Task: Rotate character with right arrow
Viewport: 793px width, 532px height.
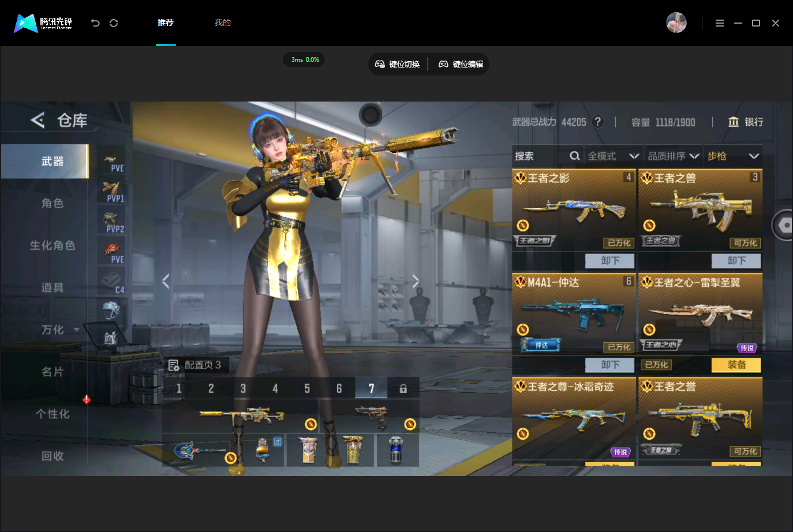Action: (x=416, y=281)
